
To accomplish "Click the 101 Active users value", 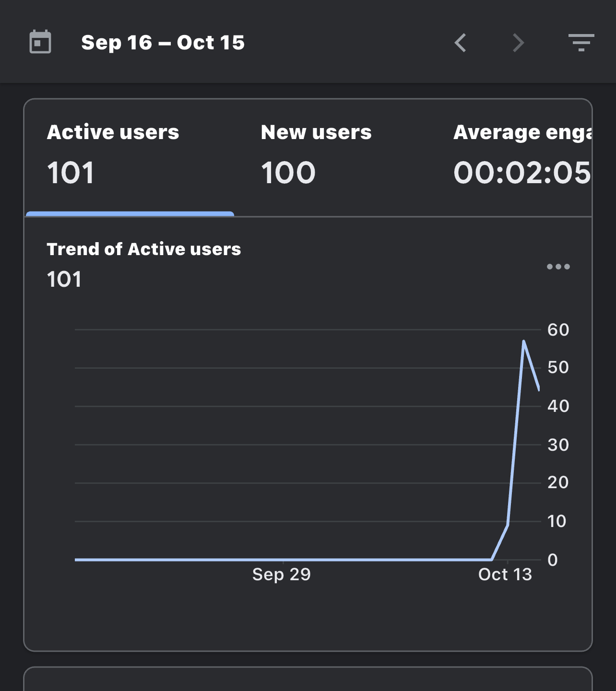I will click(x=71, y=173).
